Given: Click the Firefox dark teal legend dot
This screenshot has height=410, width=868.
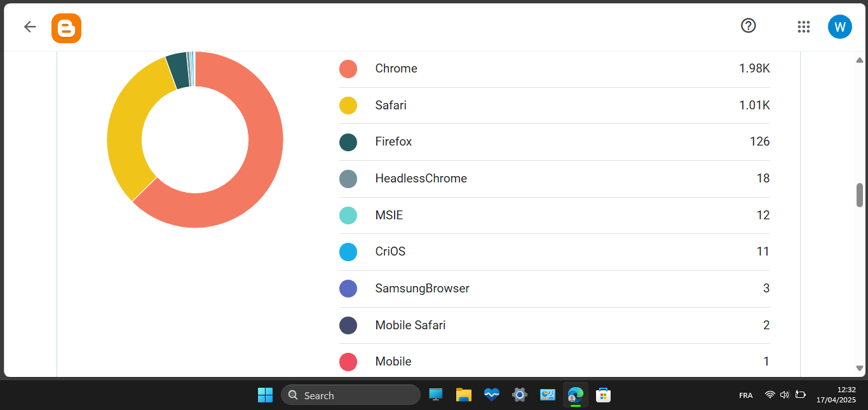Looking at the screenshot, I should (x=348, y=142).
